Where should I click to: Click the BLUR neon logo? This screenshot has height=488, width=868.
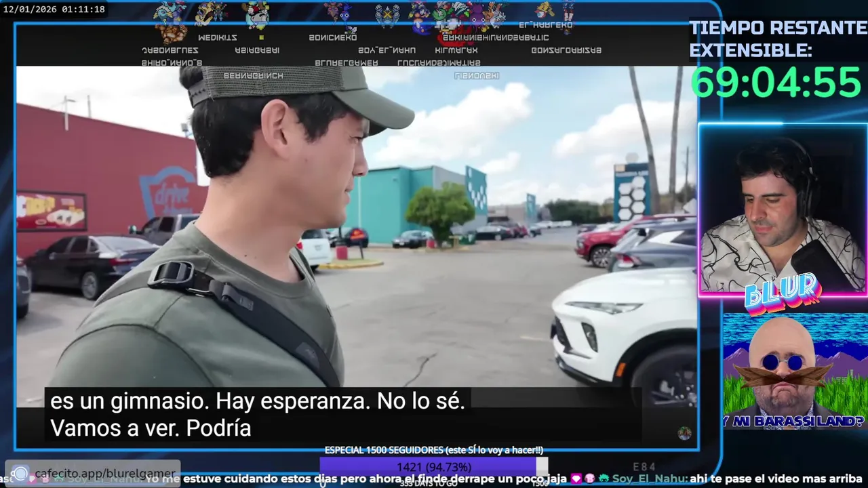pyautogui.click(x=782, y=293)
